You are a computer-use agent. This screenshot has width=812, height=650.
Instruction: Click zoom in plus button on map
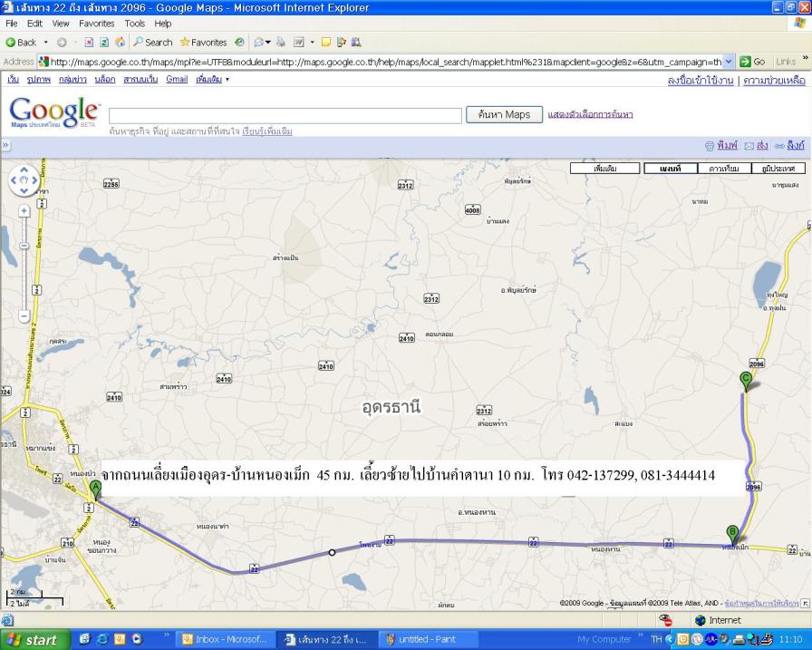(x=24, y=210)
